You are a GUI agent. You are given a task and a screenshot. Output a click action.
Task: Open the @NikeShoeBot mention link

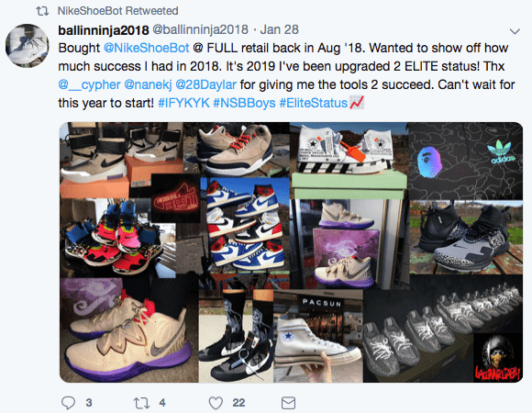point(146,48)
